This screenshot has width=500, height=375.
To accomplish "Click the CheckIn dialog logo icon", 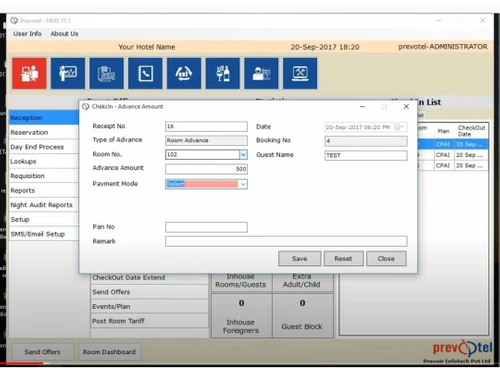I will (x=86, y=107).
